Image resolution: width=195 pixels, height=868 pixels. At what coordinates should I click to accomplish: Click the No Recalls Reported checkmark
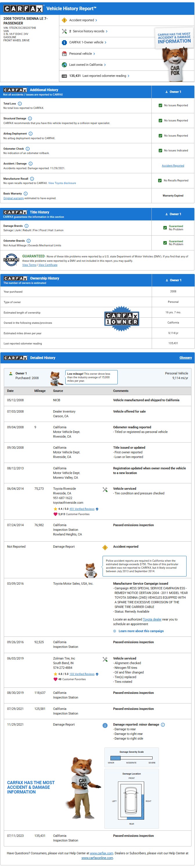pyautogui.click(x=160, y=181)
